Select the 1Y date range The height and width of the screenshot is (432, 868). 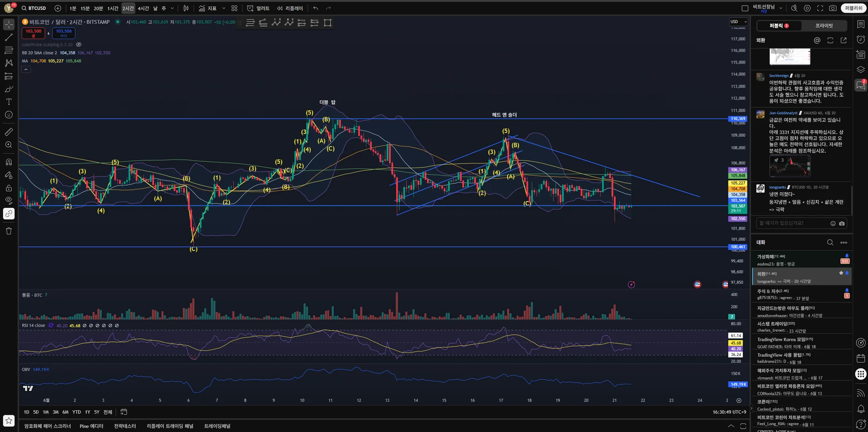pyautogui.click(x=88, y=412)
